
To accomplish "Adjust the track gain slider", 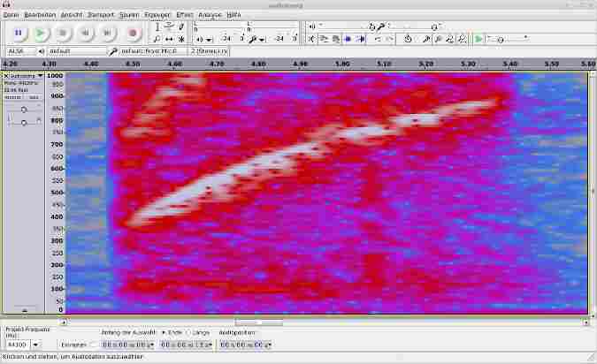I will click(24, 110).
